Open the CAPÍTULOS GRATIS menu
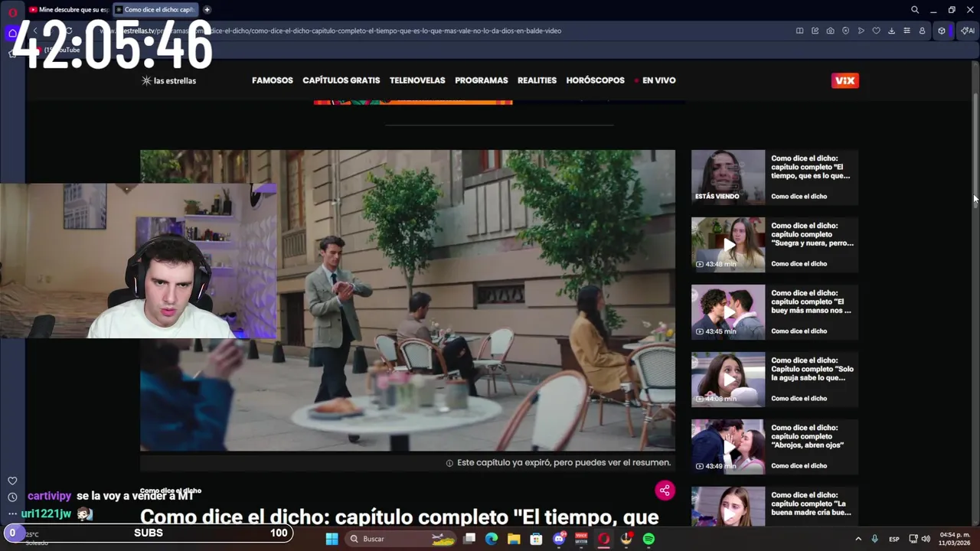980x551 pixels. [x=341, y=80]
